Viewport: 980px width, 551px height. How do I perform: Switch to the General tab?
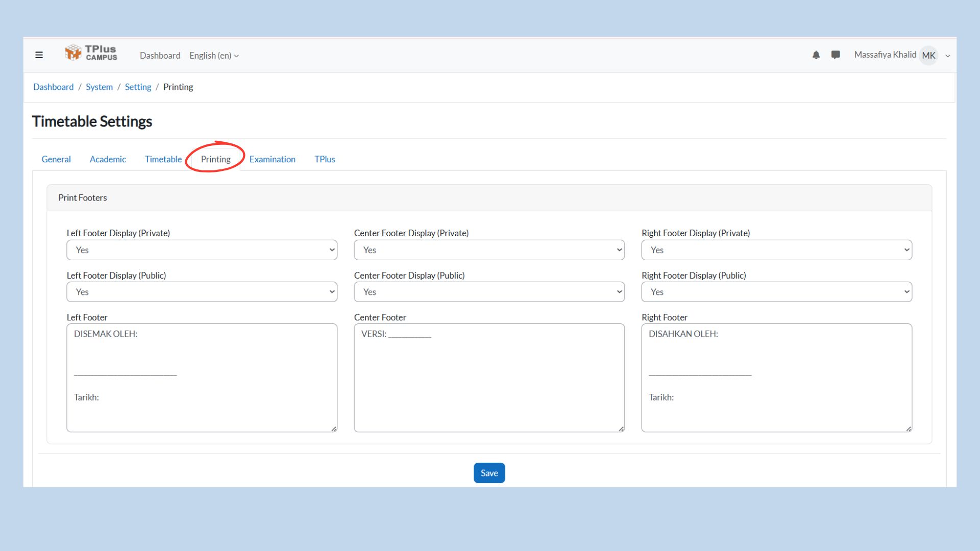click(x=56, y=159)
